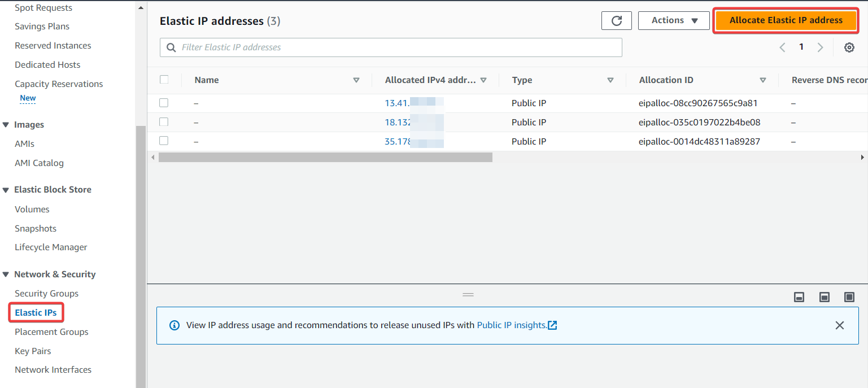Sort by Name column arrow
This screenshot has height=388, width=868.
356,80
